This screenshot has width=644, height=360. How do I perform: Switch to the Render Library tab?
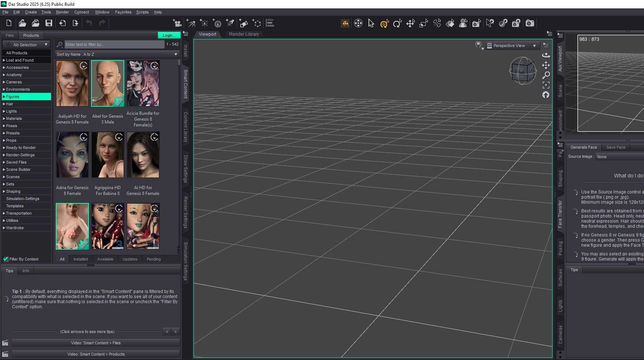[244, 34]
